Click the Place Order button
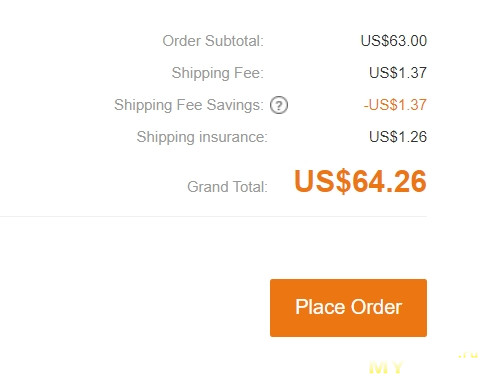Screen dimensions: 488x384 coord(348,308)
